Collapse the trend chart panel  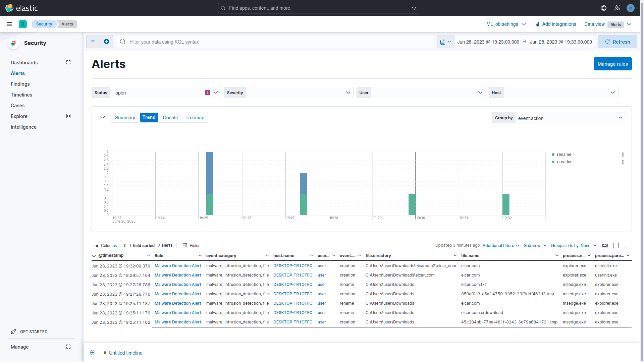tap(103, 117)
